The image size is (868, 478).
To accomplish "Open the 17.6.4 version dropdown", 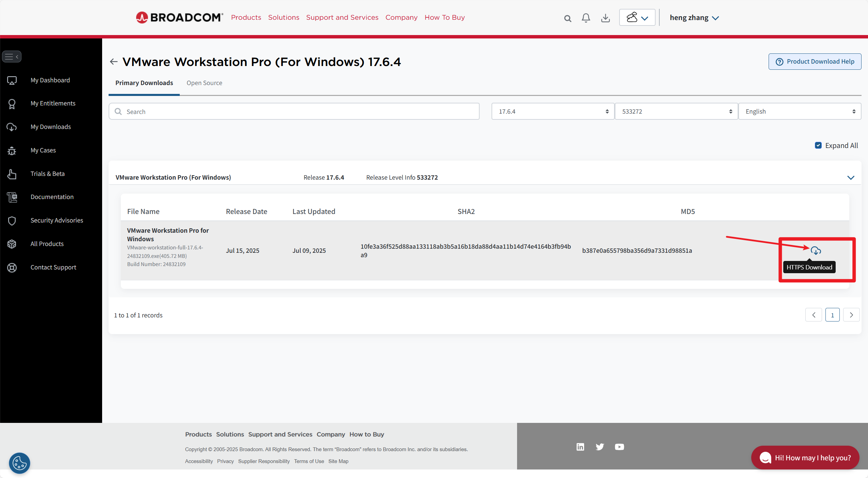I will click(553, 111).
